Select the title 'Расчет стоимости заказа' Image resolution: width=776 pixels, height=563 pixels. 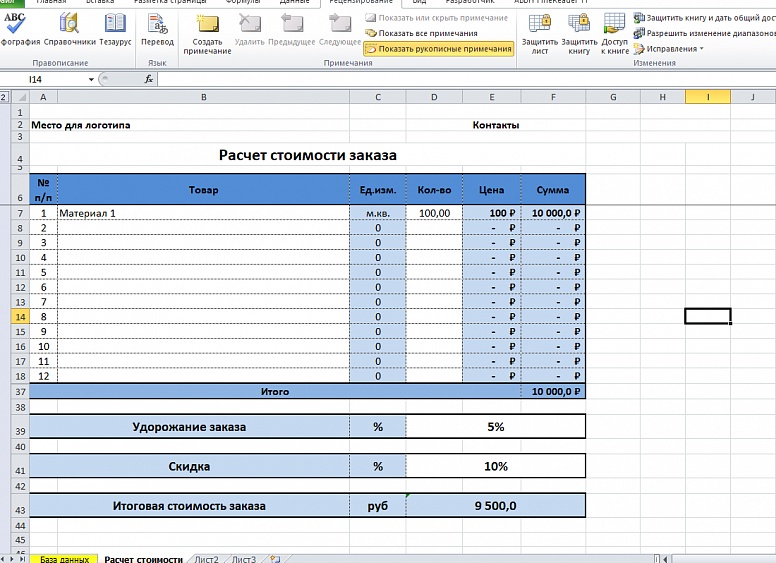pos(307,155)
